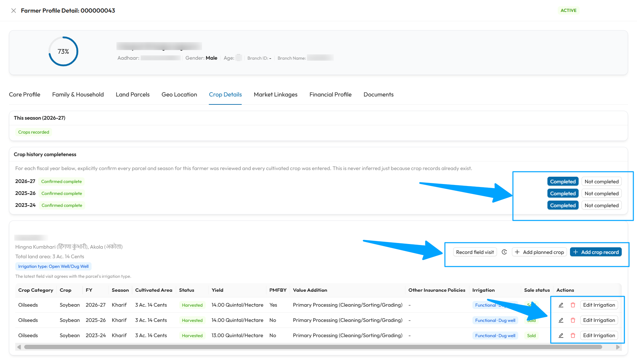Viewport: 637px width, 364px height.
Task: Edit the 2023-24 Soybean crop record
Action: point(561,335)
